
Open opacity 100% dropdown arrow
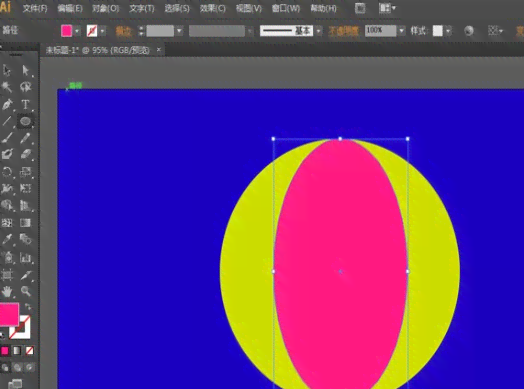click(x=401, y=31)
